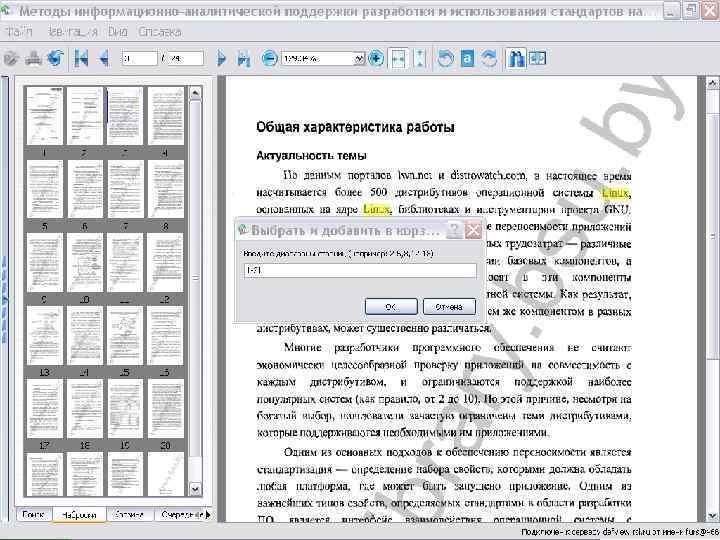
Task: Click the open document toolbar icon
Action: (11, 59)
